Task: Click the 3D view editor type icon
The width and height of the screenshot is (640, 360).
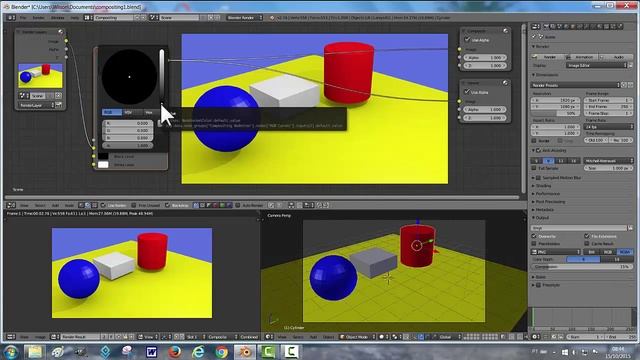Action: (x=269, y=337)
